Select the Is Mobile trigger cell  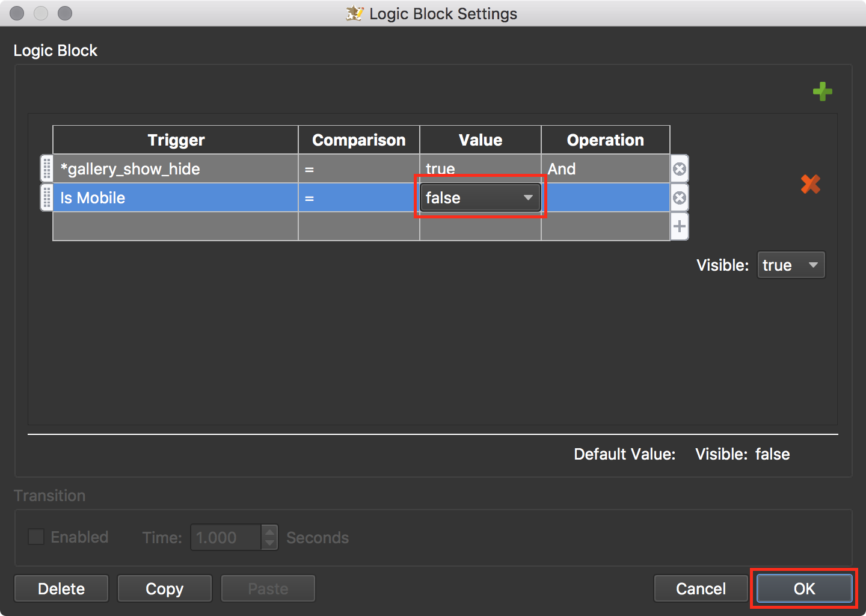(x=176, y=198)
